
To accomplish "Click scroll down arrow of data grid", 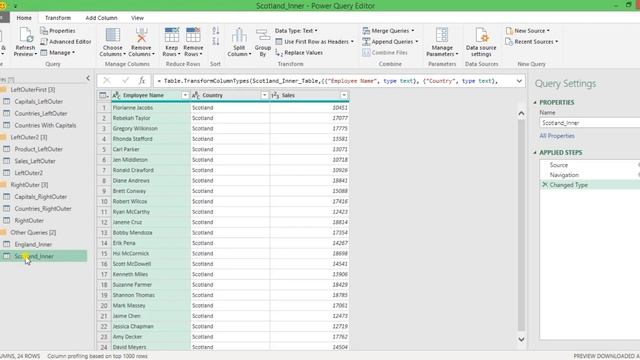I will tap(521, 339).
